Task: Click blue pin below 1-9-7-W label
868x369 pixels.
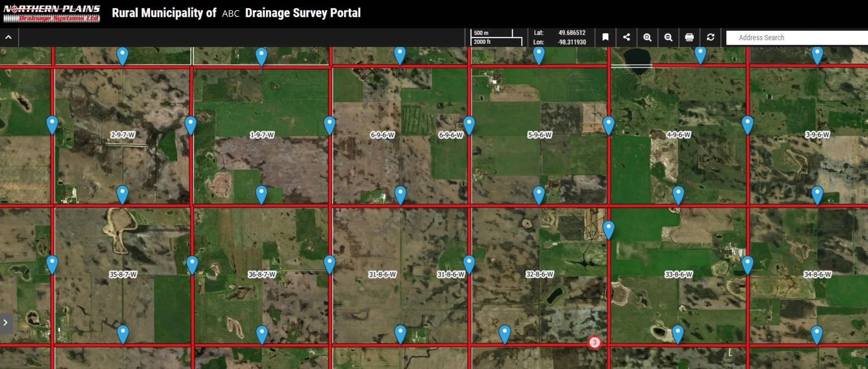Action: click(x=262, y=194)
